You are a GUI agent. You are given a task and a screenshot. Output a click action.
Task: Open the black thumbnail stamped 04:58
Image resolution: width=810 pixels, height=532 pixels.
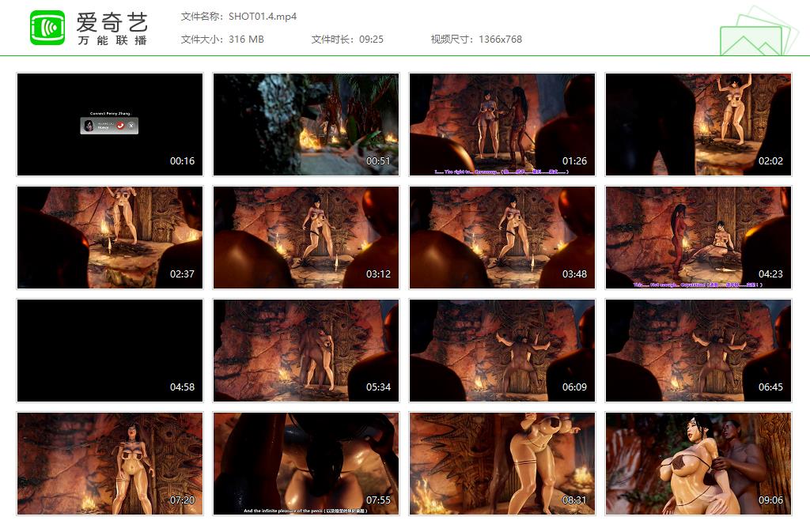[x=110, y=350]
